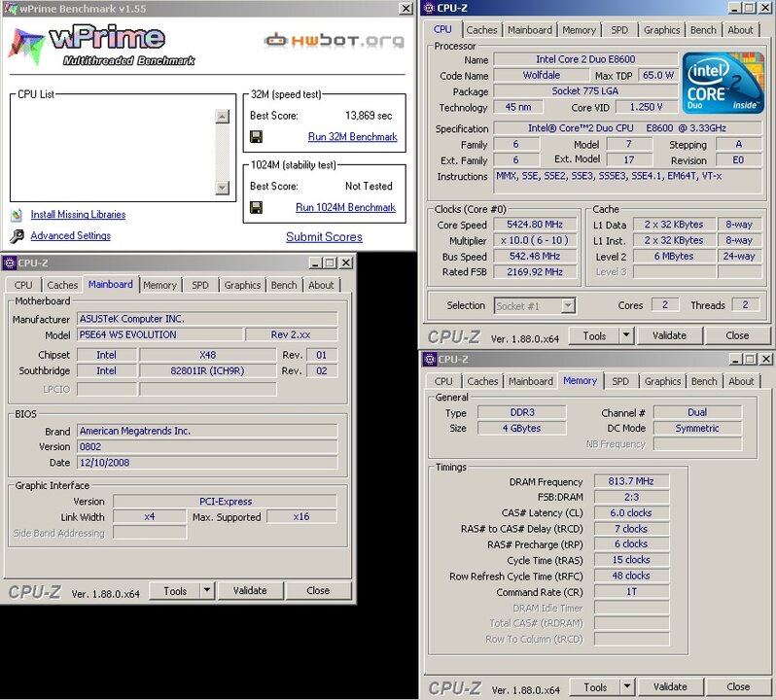
Task: Switch to Caches tab in CPU window
Action: pyautogui.click(x=481, y=30)
